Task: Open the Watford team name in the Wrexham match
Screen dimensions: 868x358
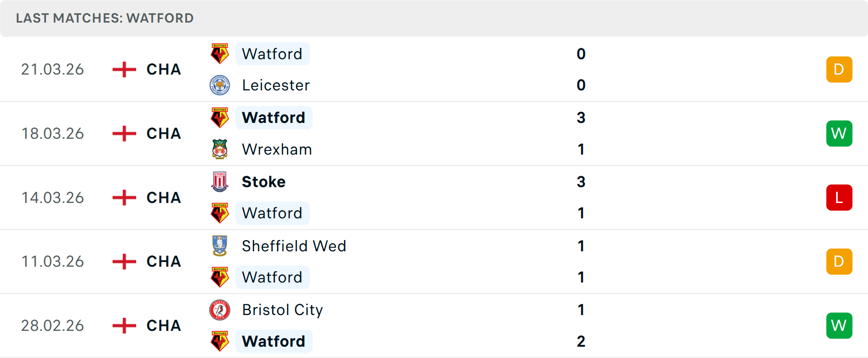Action: coord(274,118)
